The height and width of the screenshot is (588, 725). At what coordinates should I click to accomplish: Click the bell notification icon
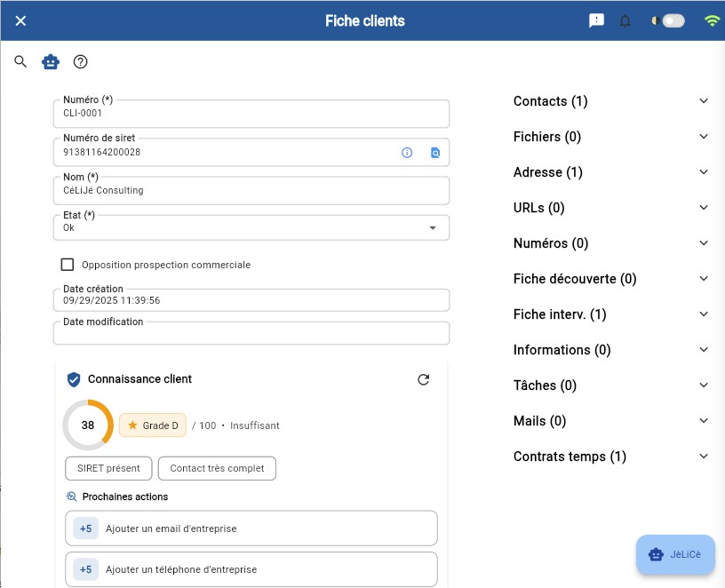625,20
